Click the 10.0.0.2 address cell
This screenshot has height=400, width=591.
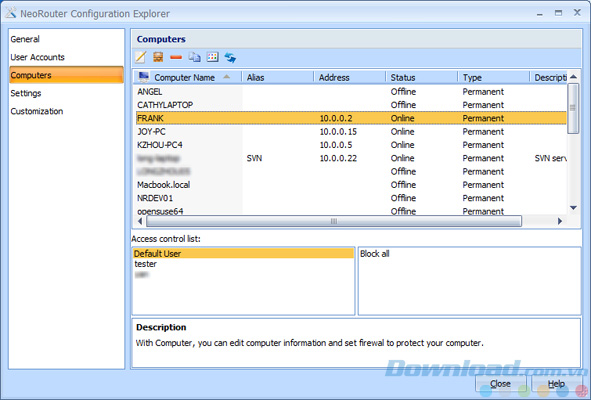pyautogui.click(x=336, y=118)
